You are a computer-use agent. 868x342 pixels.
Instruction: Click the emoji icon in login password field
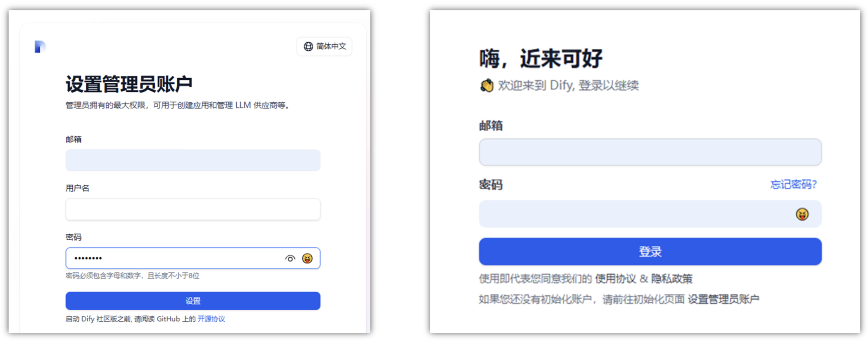802,214
